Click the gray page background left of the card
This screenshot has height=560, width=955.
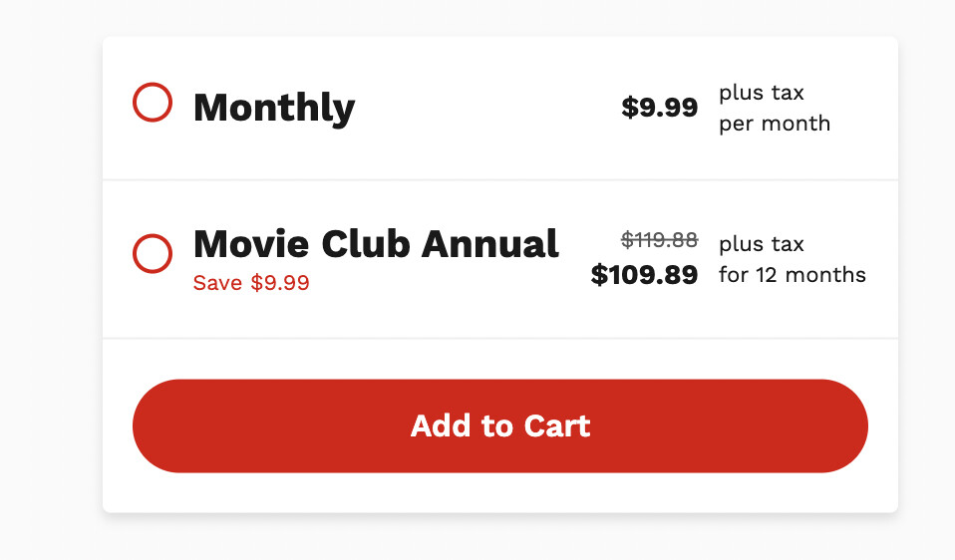[50, 279]
